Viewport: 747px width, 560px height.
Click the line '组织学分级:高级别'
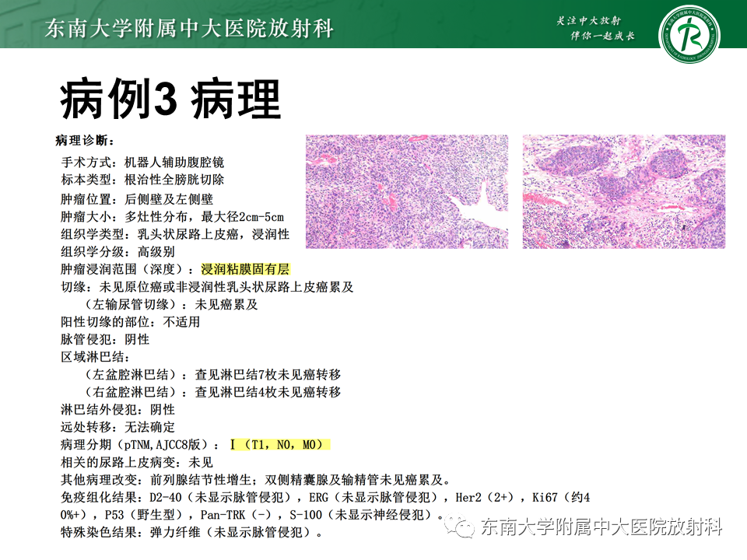click(x=117, y=252)
